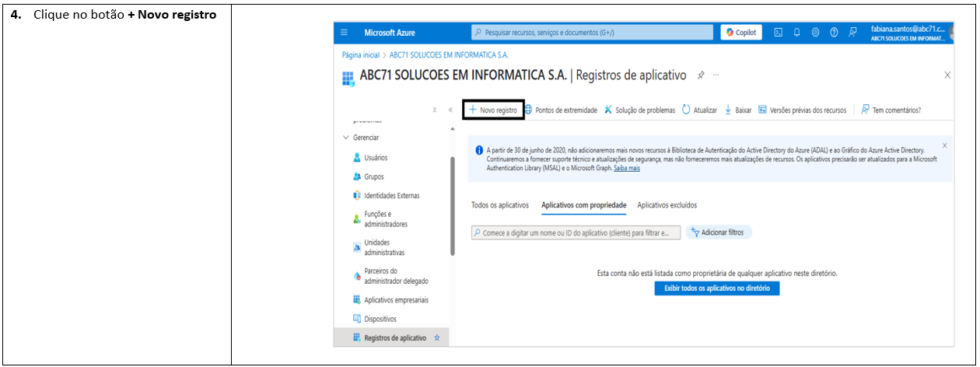Collapse the Gerenciar section
The height and width of the screenshot is (367, 980).
click(346, 138)
